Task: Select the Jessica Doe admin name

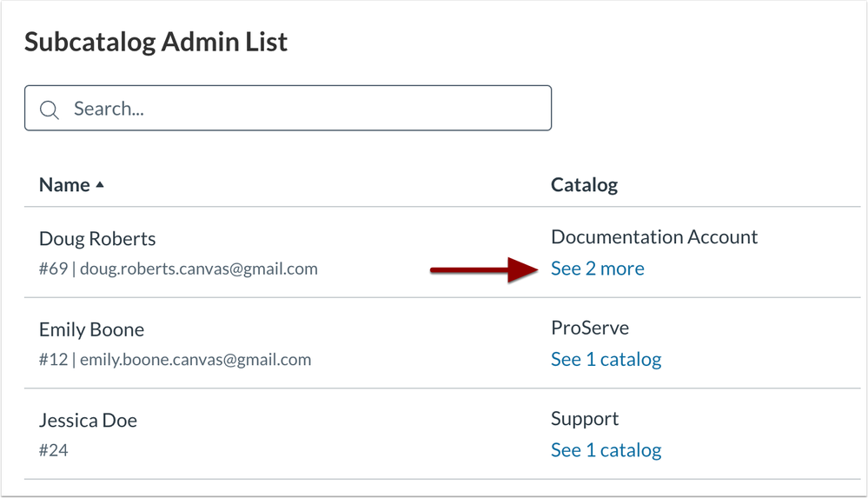Action: click(x=88, y=421)
